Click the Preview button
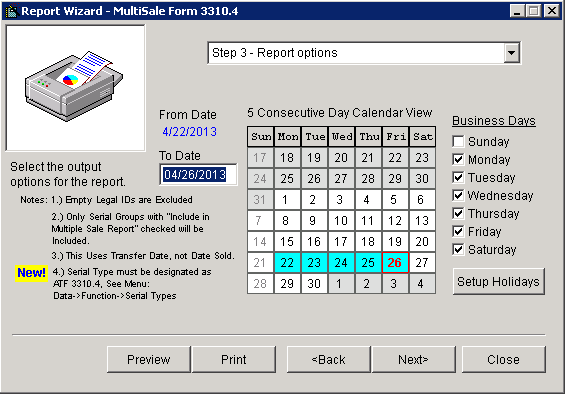Image resolution: width=568 pixels, height=397 pixels. 149,359
